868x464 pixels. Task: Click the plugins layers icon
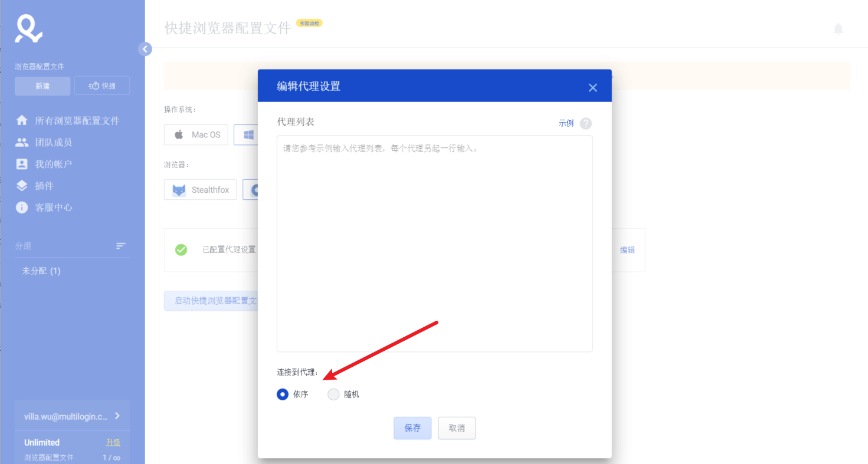(22, 186)
